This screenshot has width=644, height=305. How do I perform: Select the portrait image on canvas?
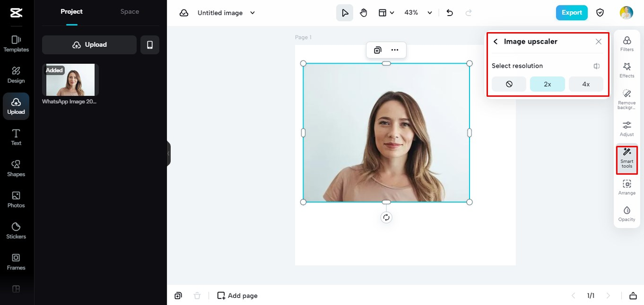coord(386,133)
